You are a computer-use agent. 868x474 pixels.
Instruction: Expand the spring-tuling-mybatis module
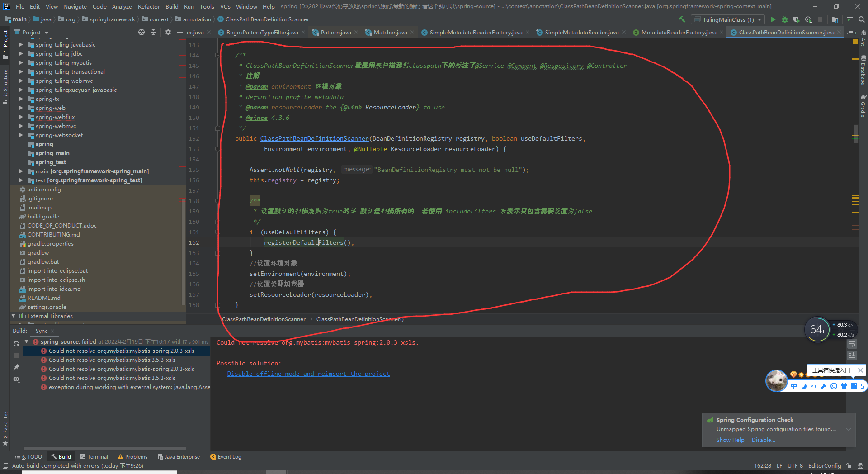point(21,63)
